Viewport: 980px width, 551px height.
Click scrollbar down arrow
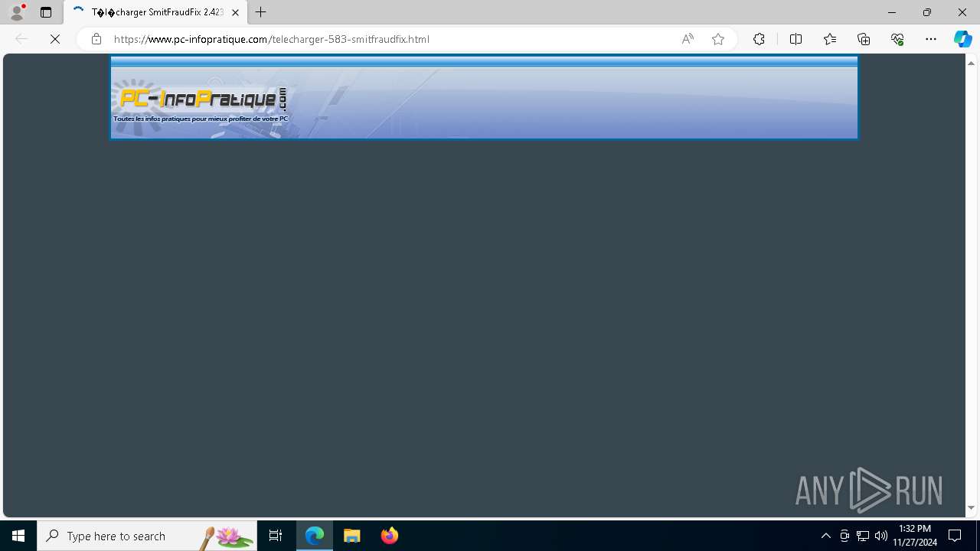click(x=971, y=508)
